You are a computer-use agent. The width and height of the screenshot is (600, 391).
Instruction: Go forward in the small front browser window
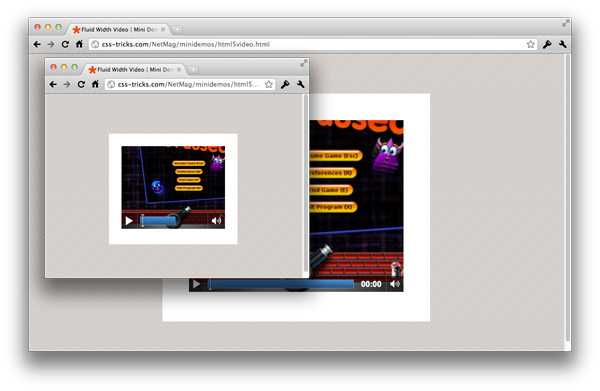(x=67, y=84)
